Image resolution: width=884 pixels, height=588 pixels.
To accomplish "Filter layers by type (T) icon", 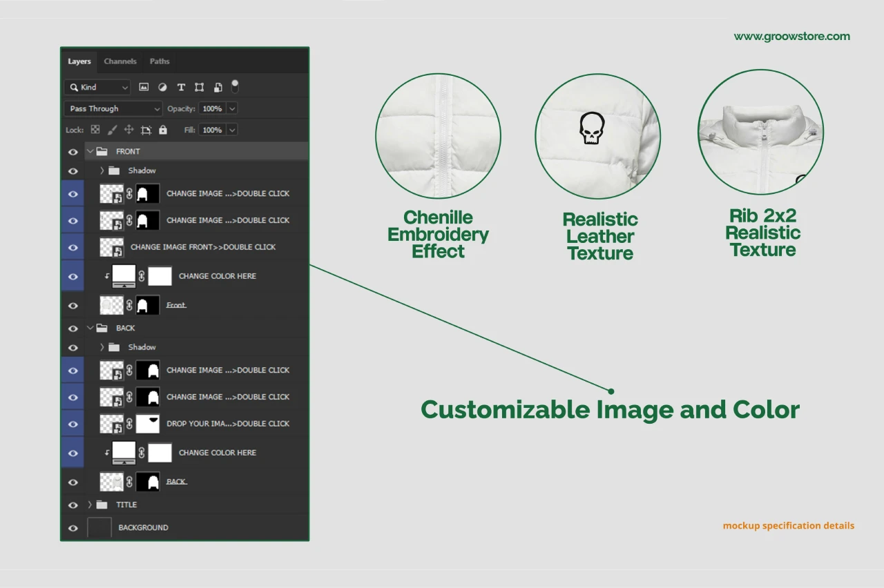I will [x=181, y=88].
